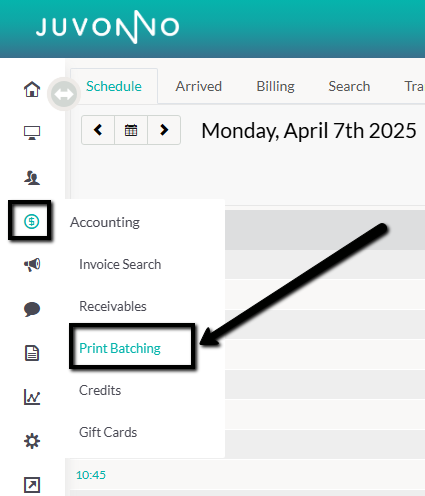Open the messages speech bubble icon
The image size is (425, 496).
pos(32,309)
